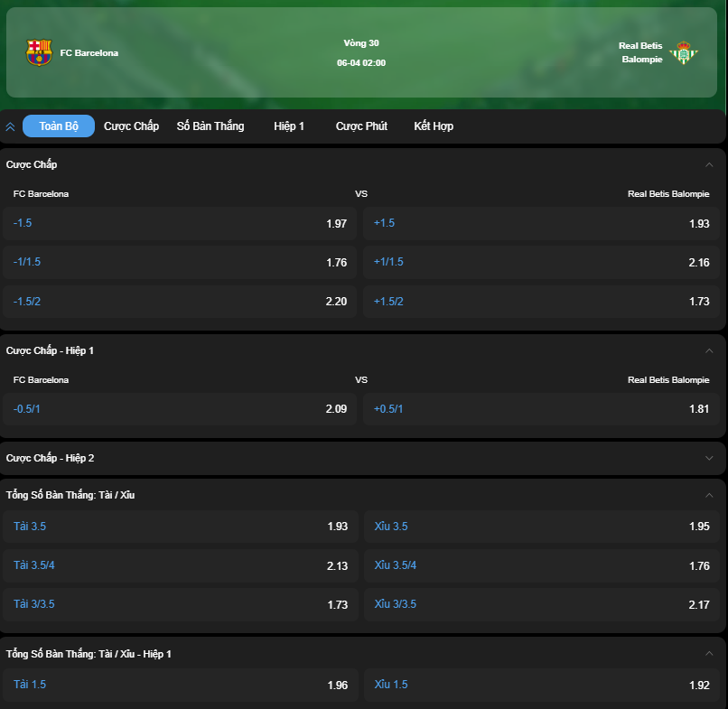
Task: Choose Xỉu 3/3.5 at 2.17
Action: pos(542,604)
